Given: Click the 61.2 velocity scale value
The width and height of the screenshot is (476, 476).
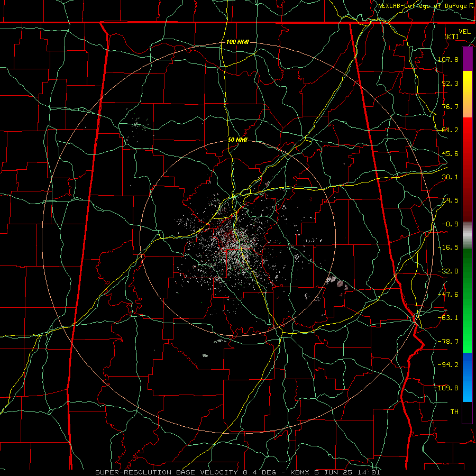Looking at the screenshot, I should pos(450,130).
